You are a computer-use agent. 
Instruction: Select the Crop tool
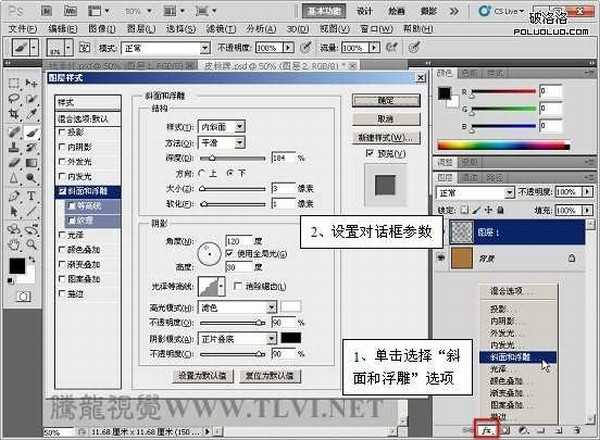14,114
